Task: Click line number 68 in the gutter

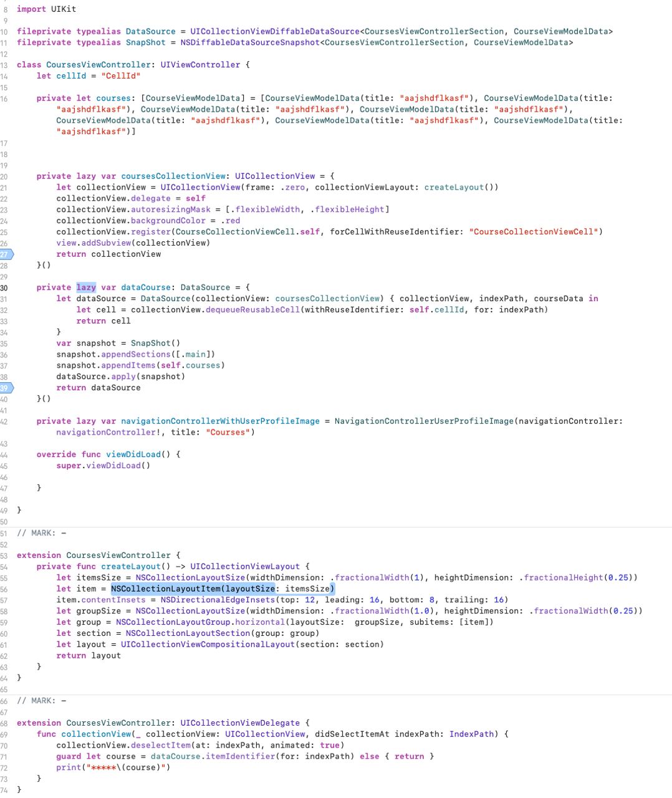Action: [x=4, y=723]
